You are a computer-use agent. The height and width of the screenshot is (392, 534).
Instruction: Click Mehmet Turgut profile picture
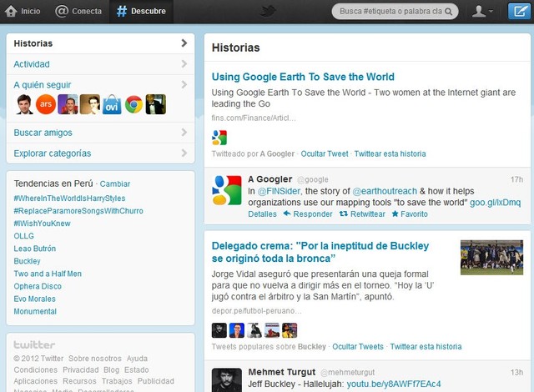[226, 379]
